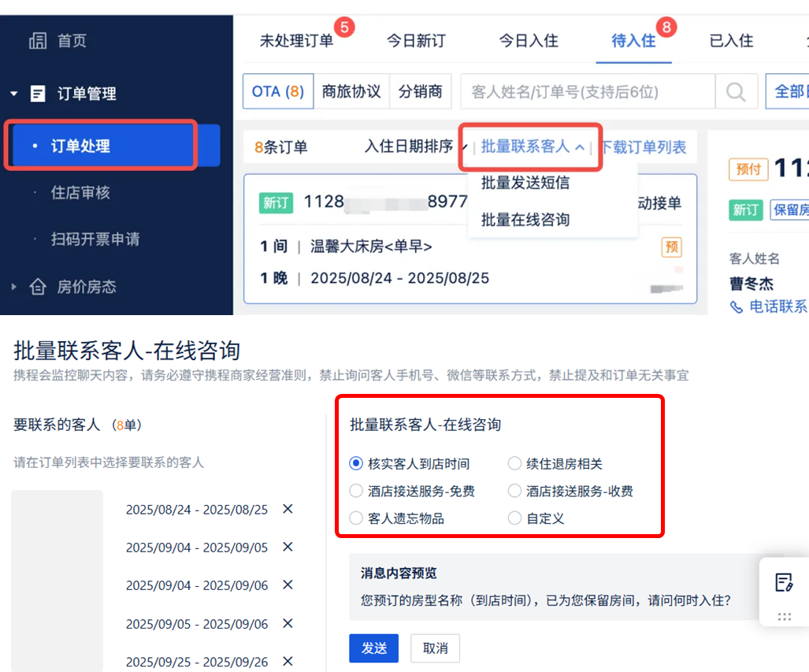This screenshot has width=809, height=672.
Task: Remove the 2025/08/24 - 2025/08/25 guest entry
Action: 288,509
